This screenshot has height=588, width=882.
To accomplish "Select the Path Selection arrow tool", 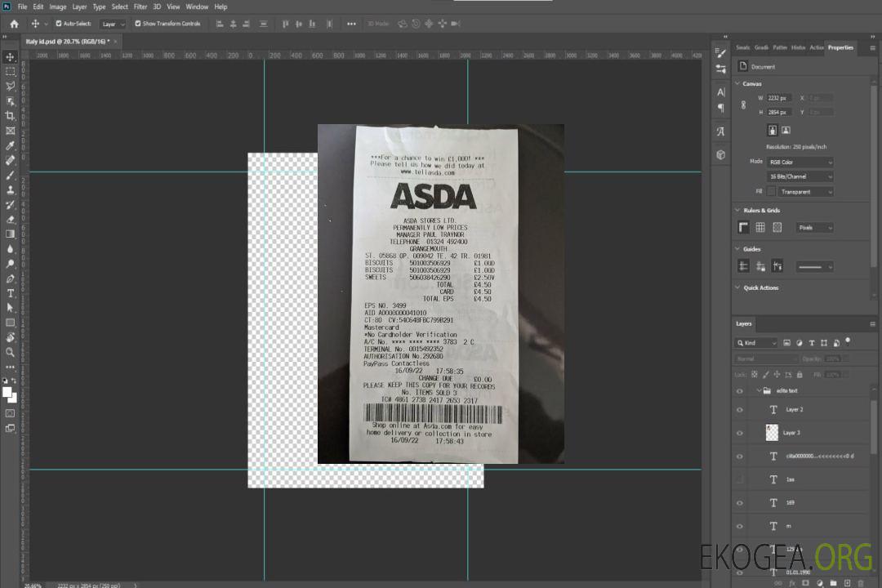I will [10, 308].
